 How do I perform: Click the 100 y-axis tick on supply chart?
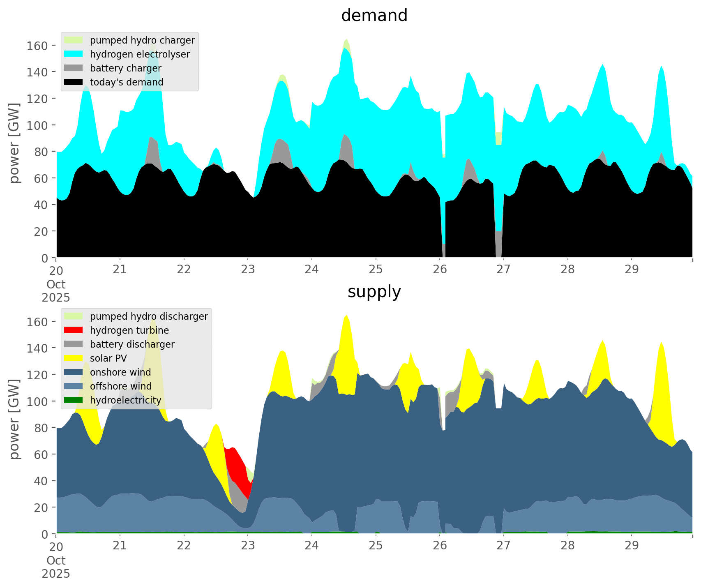[37, 401]
